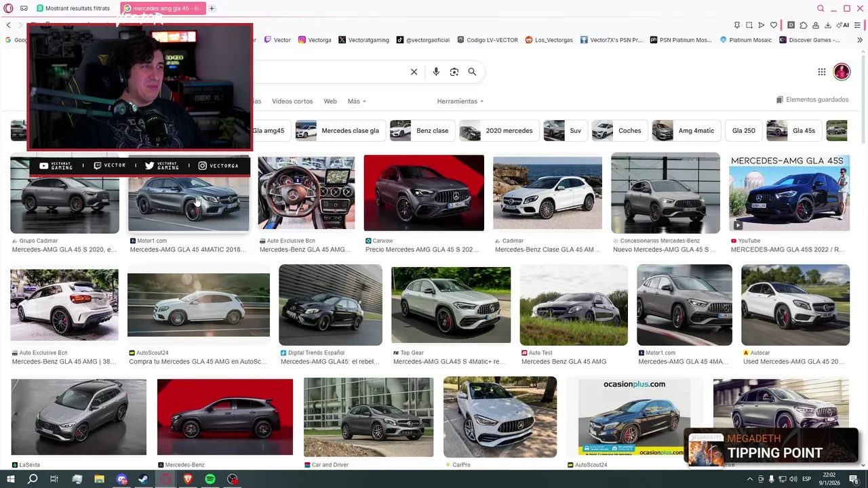The height and width of the screenshot is (488, 868).
Task: Click the pinboard pin icon in the address bar
Action: click(737, 25)
